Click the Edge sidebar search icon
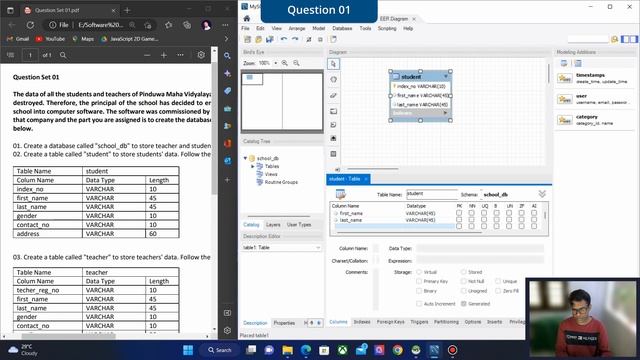Viewport: 640px width, 360px height. click(x=228, y=56)
